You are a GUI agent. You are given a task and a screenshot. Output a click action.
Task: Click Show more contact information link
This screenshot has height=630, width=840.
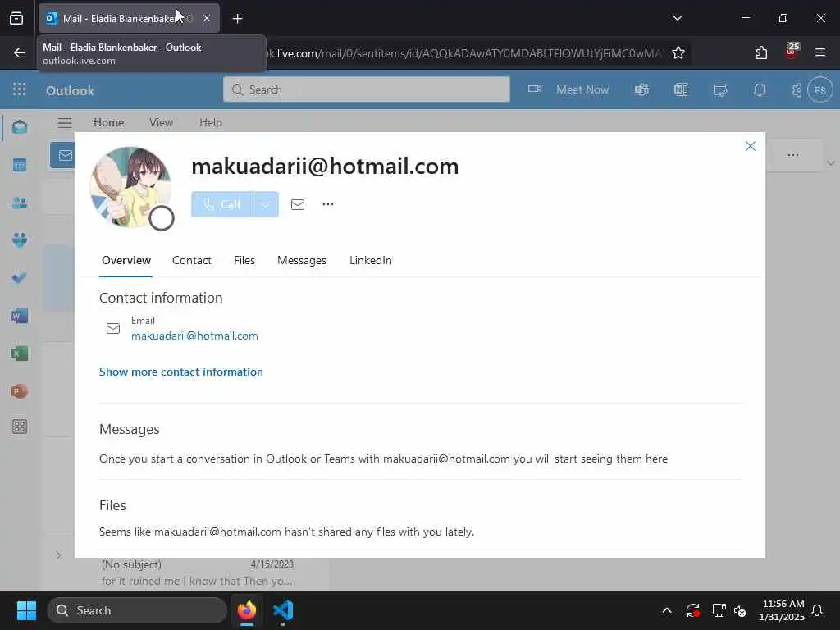(181, 372)
